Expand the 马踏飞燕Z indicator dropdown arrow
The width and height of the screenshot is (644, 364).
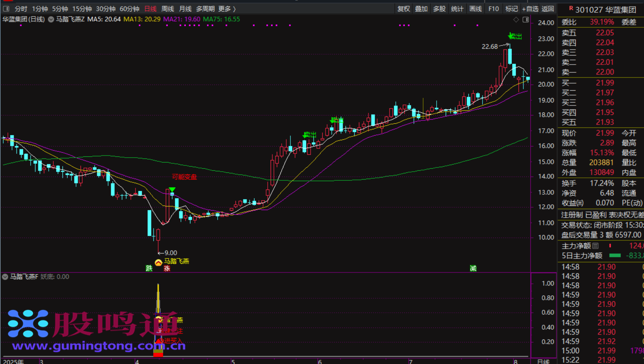point(51,19)
